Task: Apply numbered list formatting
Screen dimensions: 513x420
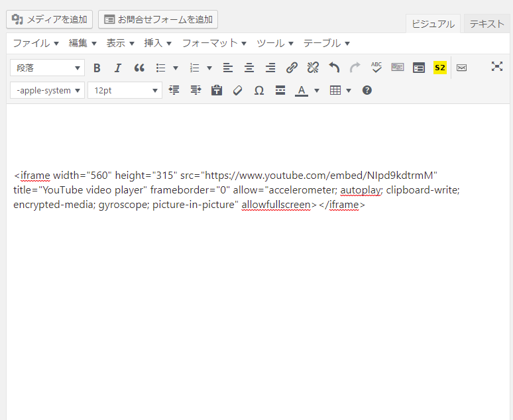Action: click(194, 68)
